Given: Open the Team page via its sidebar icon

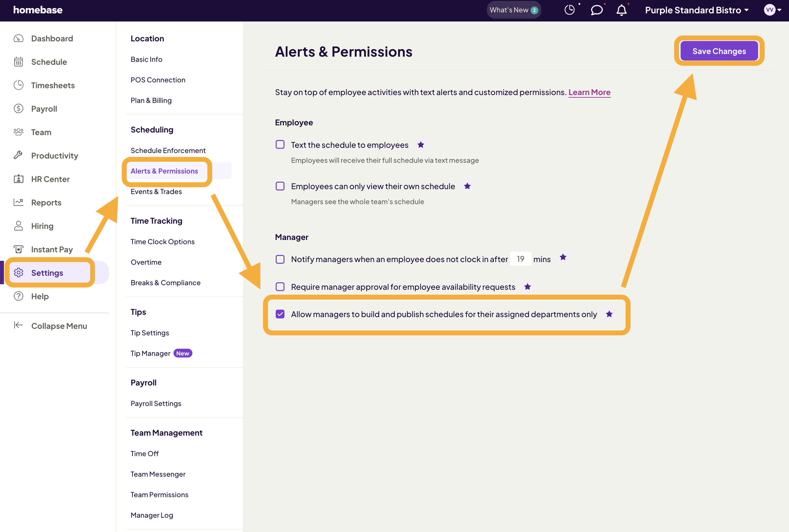Looking at the screenshot, I should click(x=19, y=132).
